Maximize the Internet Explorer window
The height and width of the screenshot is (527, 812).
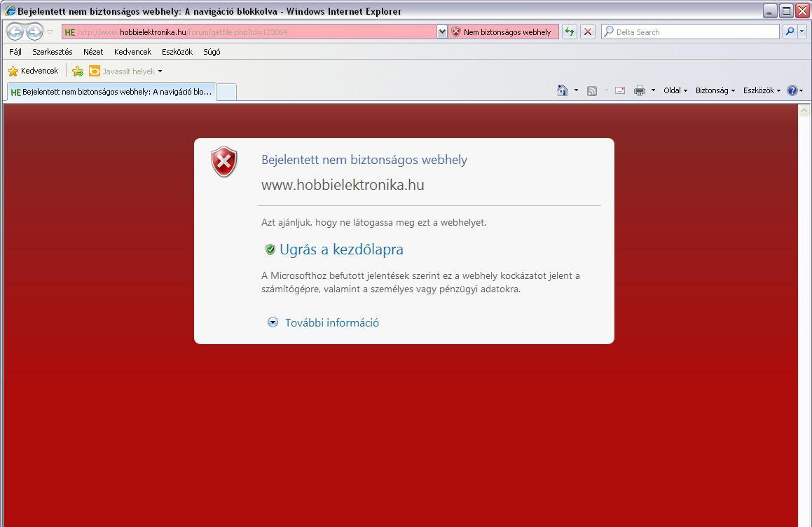(x=786, y=11)
